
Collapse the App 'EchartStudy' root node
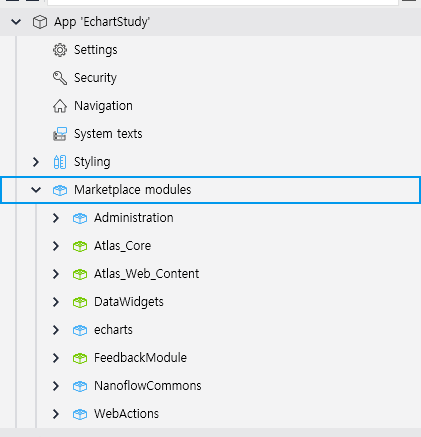pyautogui.click(x=16, y=22)
